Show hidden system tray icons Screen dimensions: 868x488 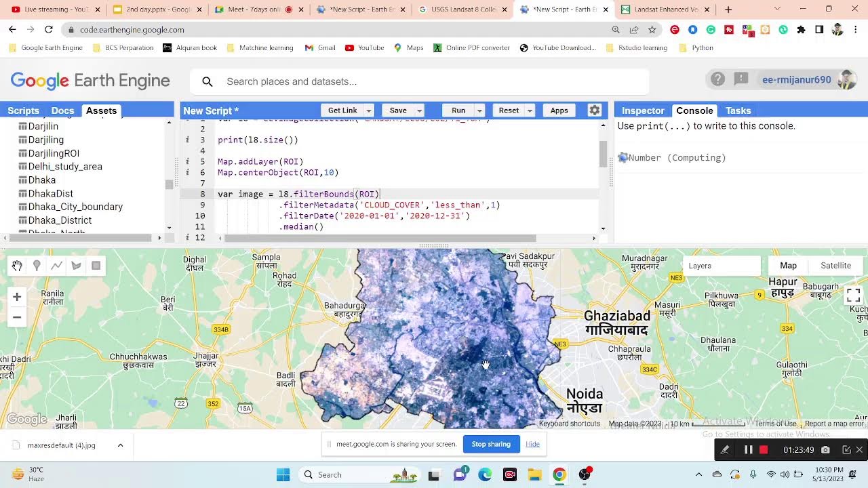(698, 474)
